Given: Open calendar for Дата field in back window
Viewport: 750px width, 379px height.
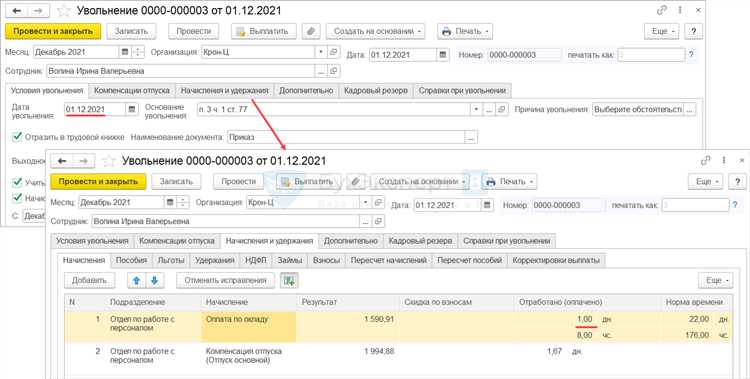Looking at the screenshot, I should [443, 55].
